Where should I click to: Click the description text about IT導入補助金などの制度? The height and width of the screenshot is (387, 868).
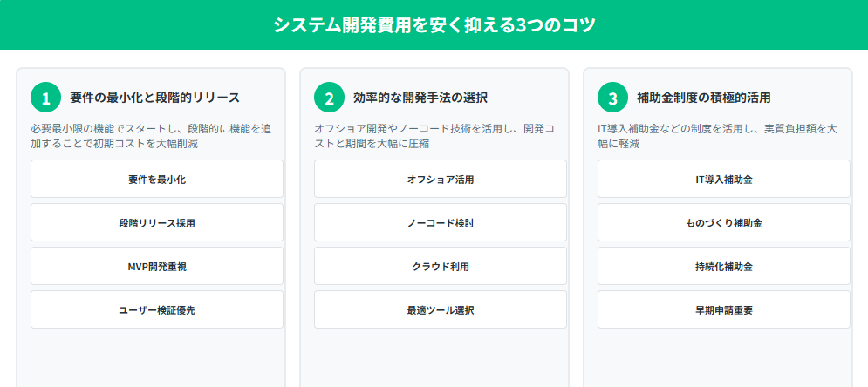point(717,137)
